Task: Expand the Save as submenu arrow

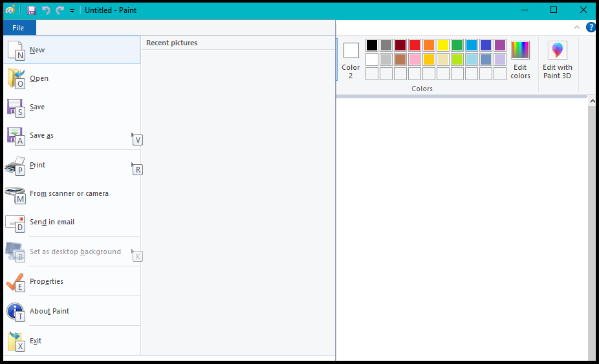Action: click(x=133, y=135)
